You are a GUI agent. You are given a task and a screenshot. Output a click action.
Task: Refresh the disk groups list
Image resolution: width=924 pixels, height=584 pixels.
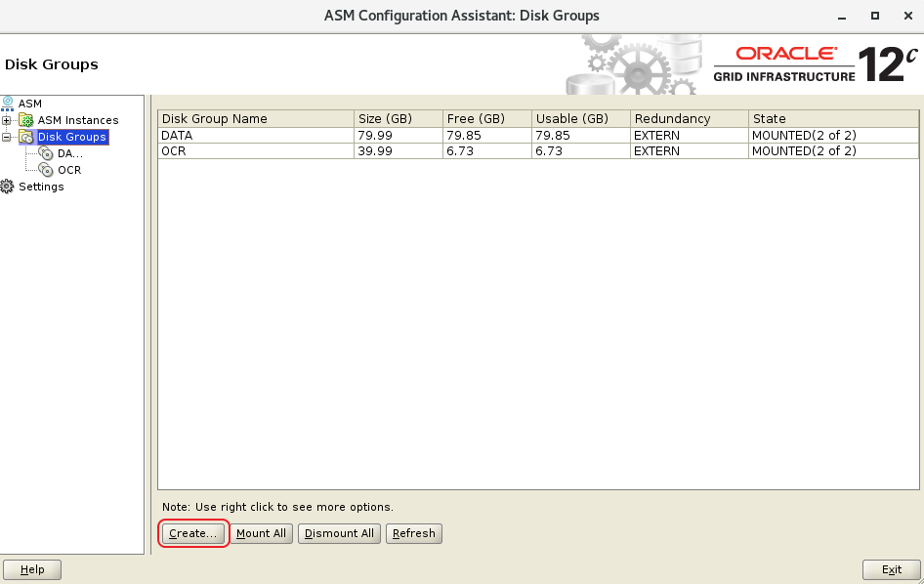click(414, 533)
